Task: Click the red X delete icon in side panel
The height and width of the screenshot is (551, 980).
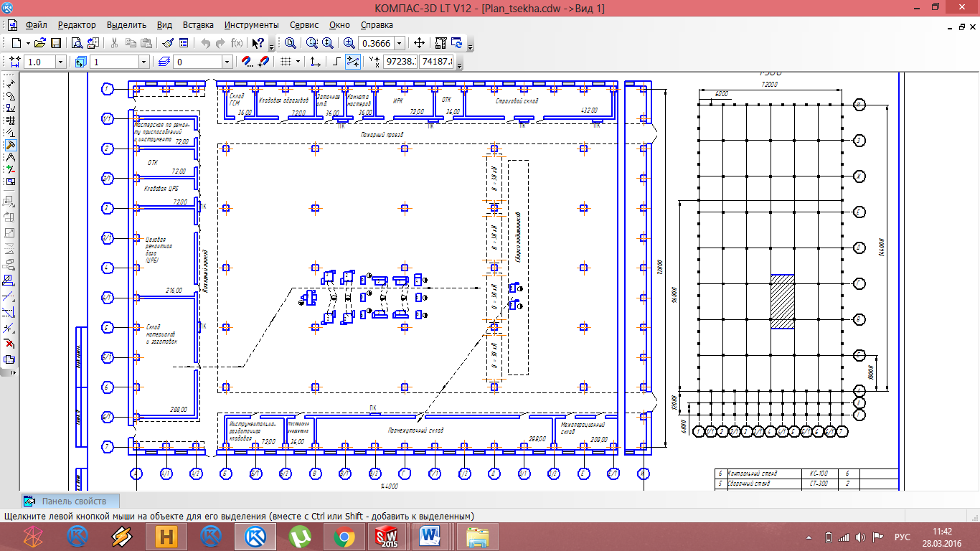Action: [x=9, y=344]
